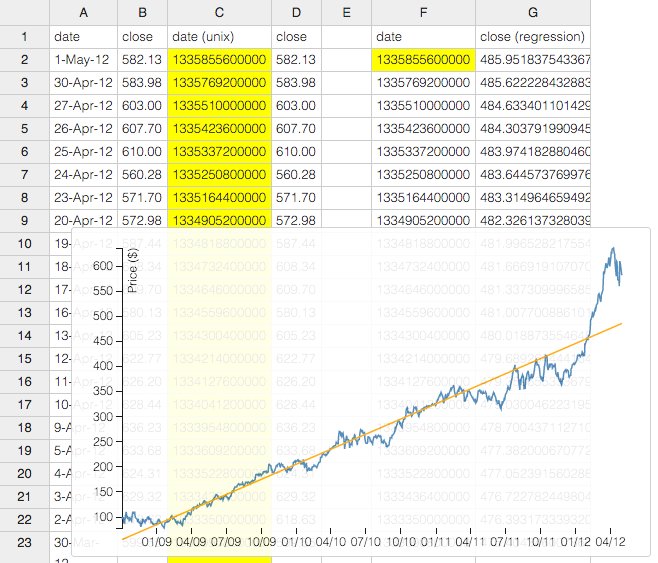Click regression cell starting 483.9741

point(533,152)
